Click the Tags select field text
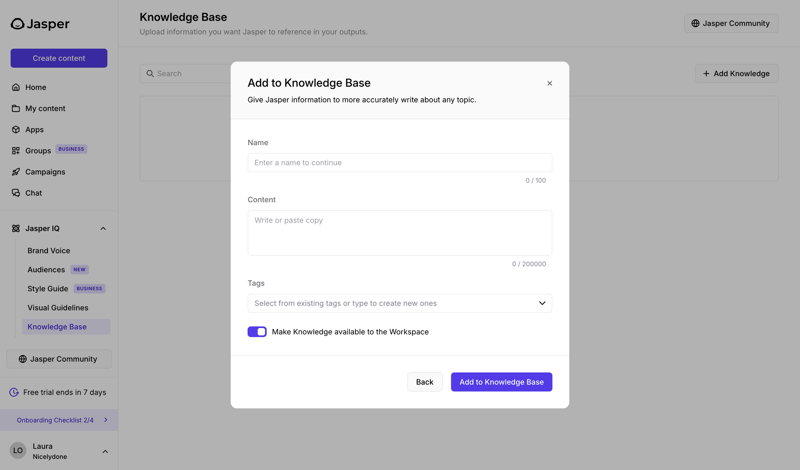 (x=345, y=303)
